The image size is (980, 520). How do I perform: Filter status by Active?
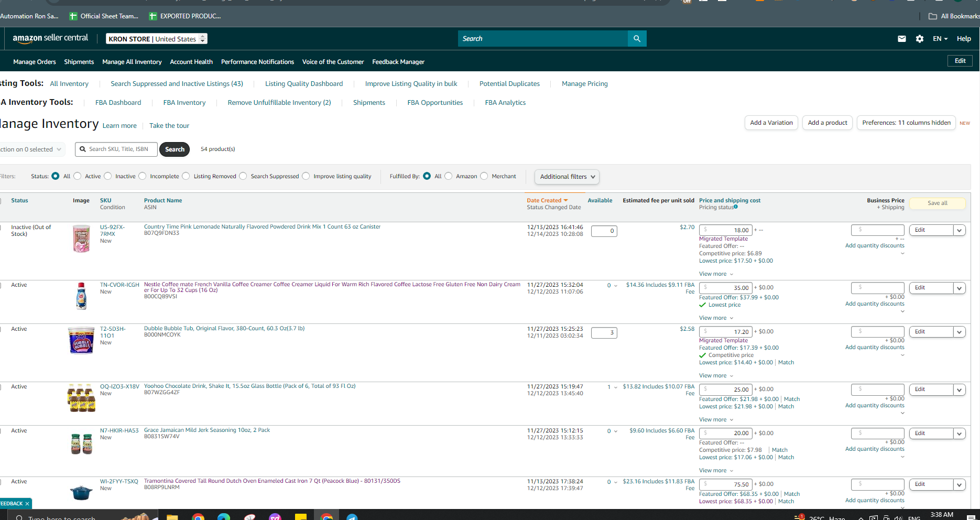click(78, 176)
